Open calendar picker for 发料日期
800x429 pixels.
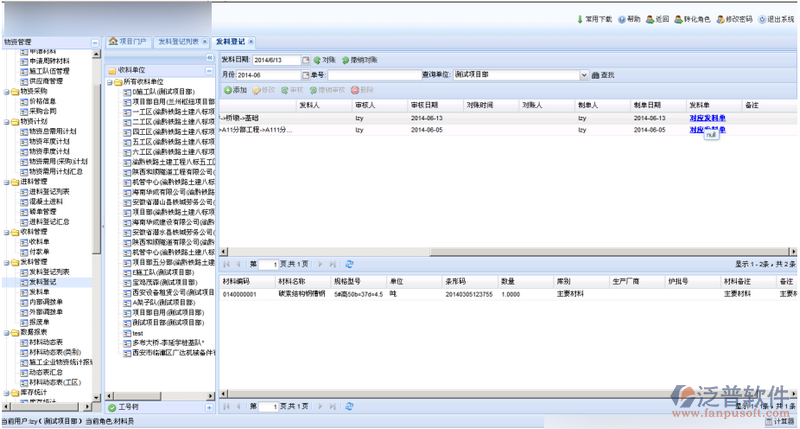306,60
